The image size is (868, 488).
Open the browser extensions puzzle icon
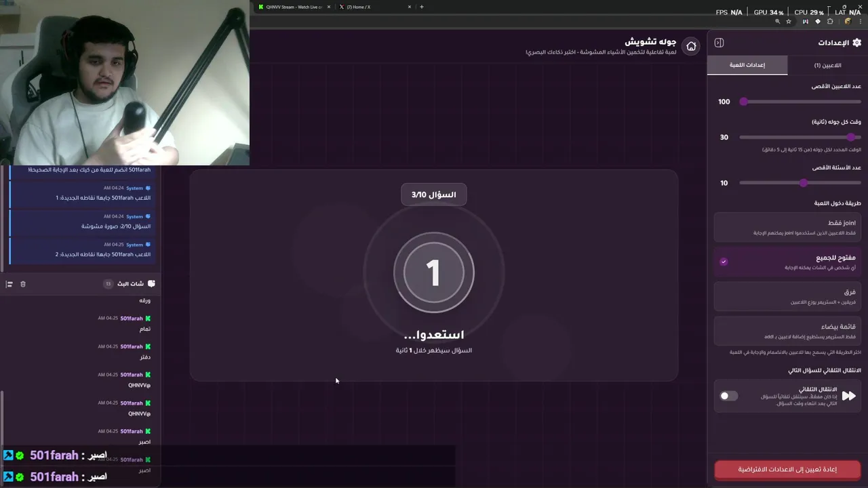[830, 22]
